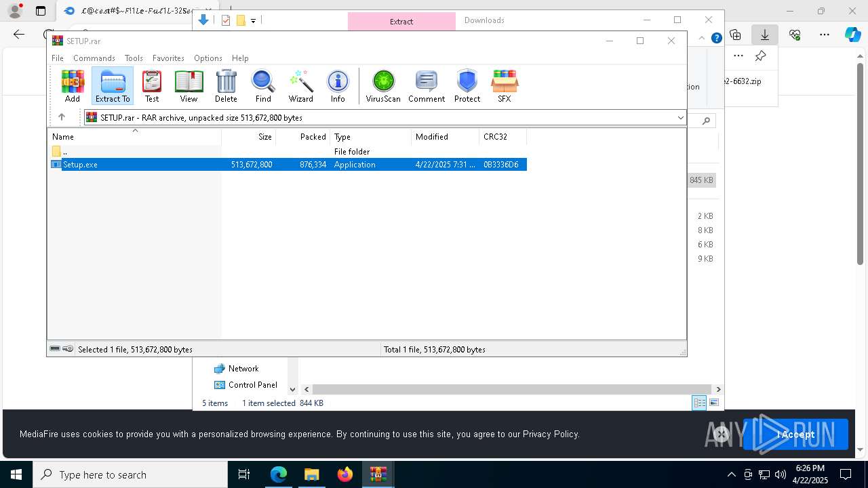
Task: Click the Add toolbar icon in WinRAR
Action: pyautogui.click(x=73, y=86)
